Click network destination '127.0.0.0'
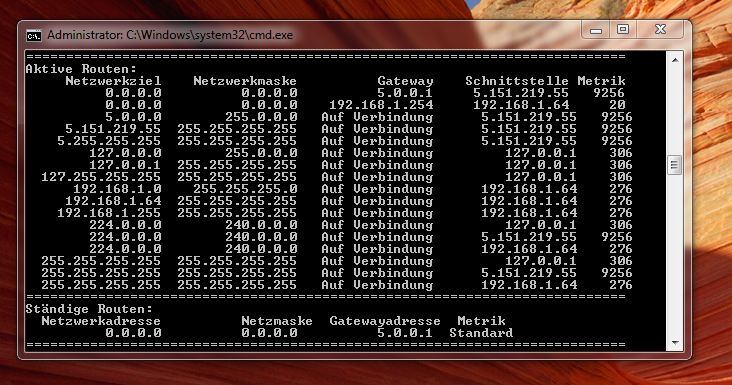 (125, 153)
